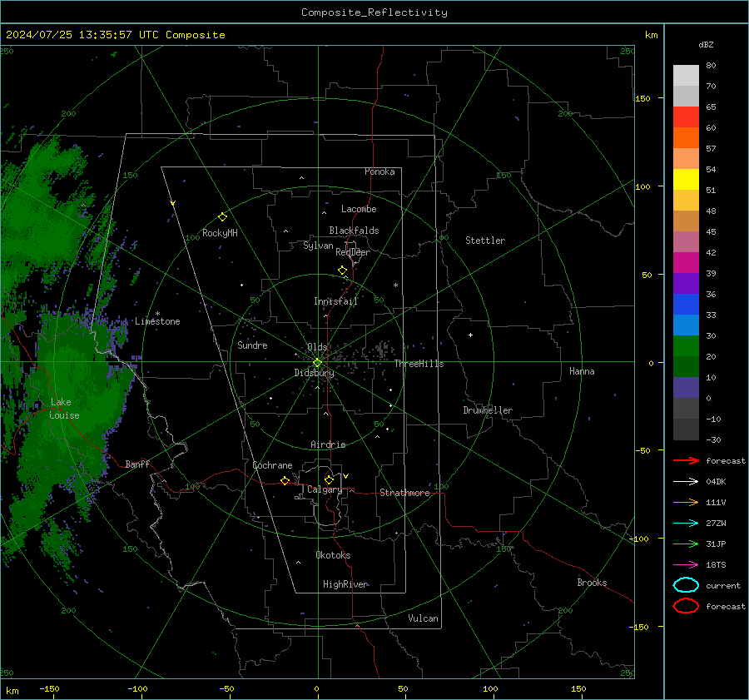Image resolution: width=749 pixels, height=700 pixels.
Task: Click the 04DK legend label
Action: pos(716,481)
